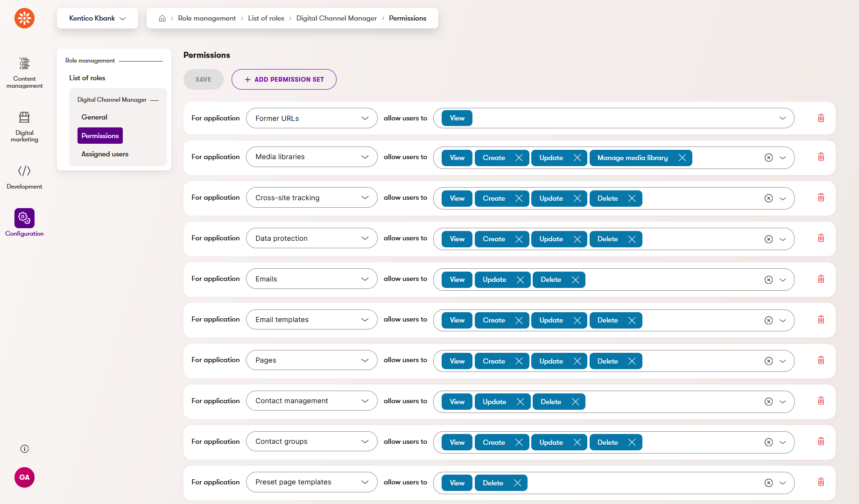Click the Add Permission Set button
Image resolution: width=859 pixels, height=504 pixels.
(284, 79)
